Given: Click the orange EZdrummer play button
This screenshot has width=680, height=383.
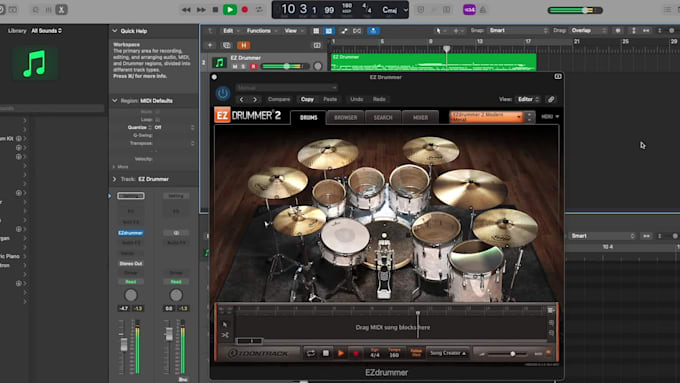Looking at the screenshot, I should (x=341, y=354).
